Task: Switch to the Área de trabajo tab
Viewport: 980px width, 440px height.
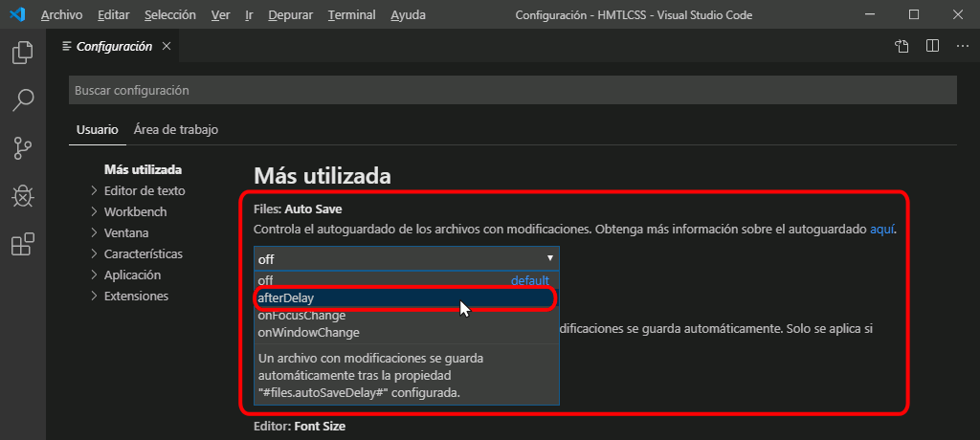Action: click(x=176, y=130)
